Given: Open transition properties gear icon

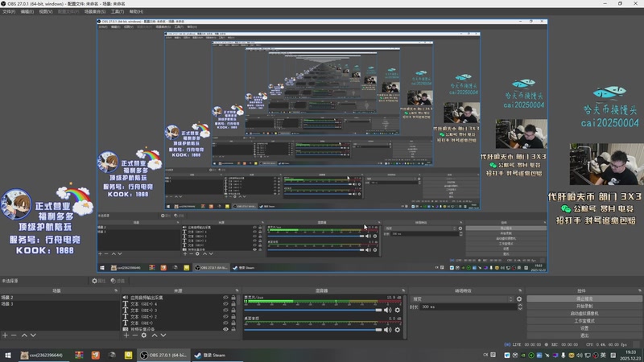Looking at the screenshot, I should pyautogui.click(x=519, y=299).
